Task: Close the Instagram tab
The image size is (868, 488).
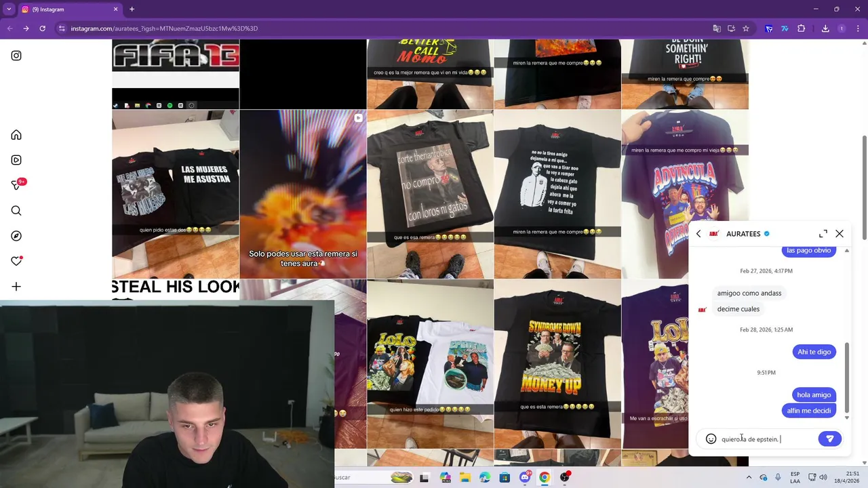Action: [115, 9]
